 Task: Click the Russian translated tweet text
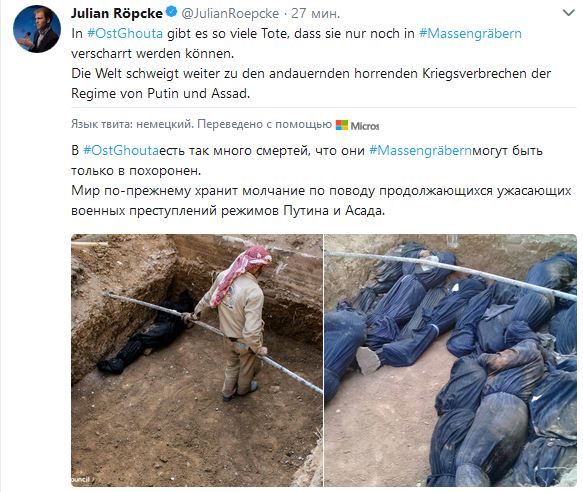point(321,180)
